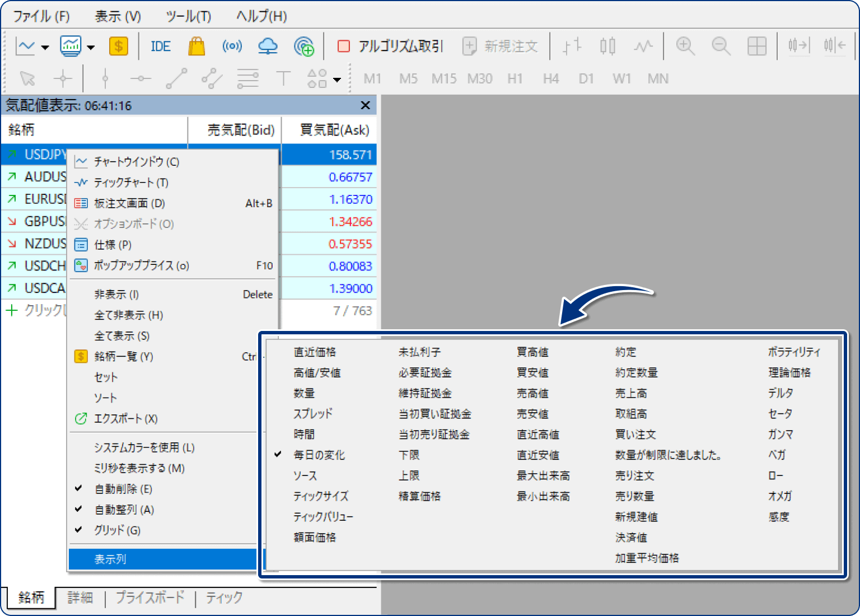
Task: Click the dollar symbols list icon
Action: (118, 46)
